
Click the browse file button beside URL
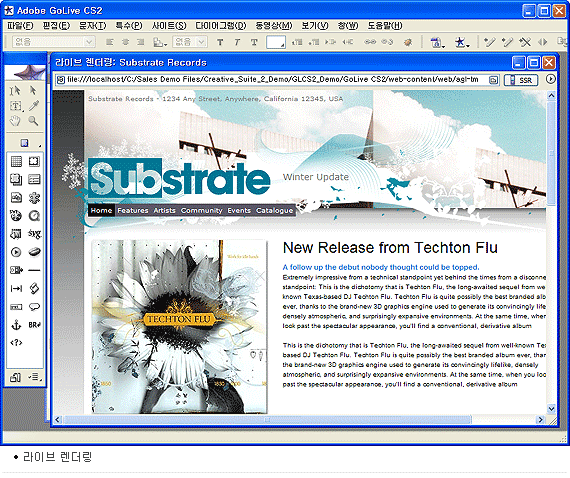(x=493, y=80)
